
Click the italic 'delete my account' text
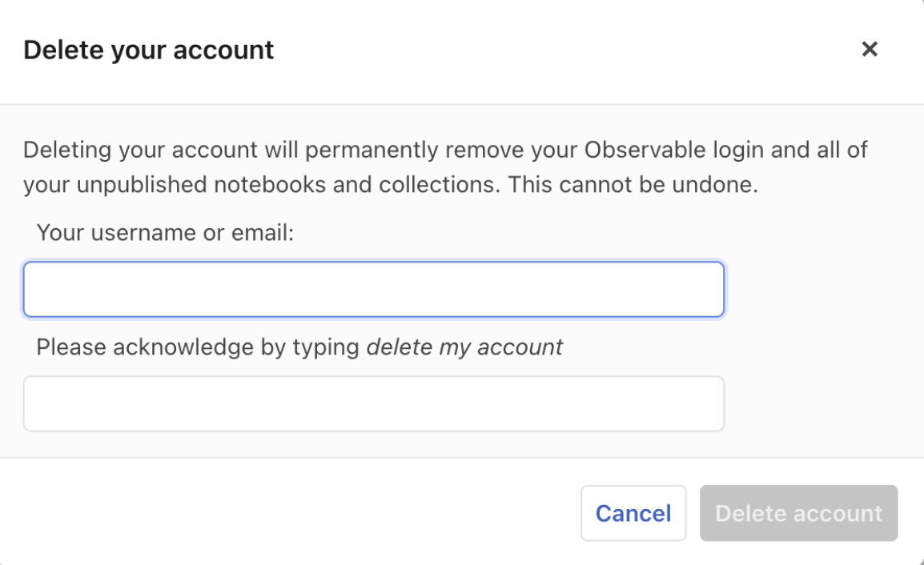[x=465, y=347]
